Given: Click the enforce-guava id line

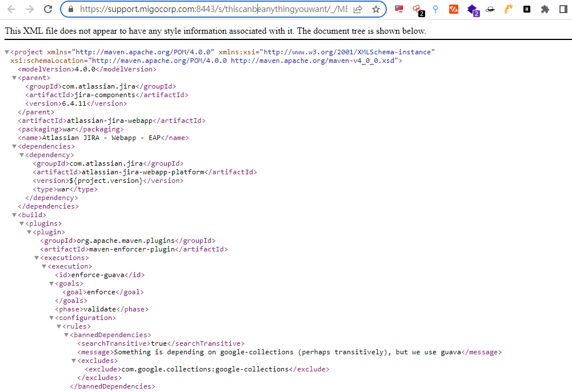Looking at the screenshot, I should [x=99, y=275].
